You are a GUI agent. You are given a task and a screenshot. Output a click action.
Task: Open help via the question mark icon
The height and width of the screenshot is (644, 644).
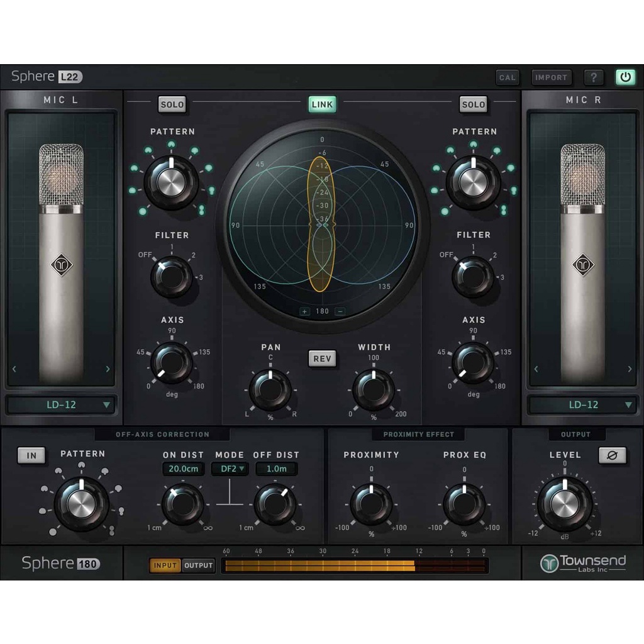click(x=594, y=77)
